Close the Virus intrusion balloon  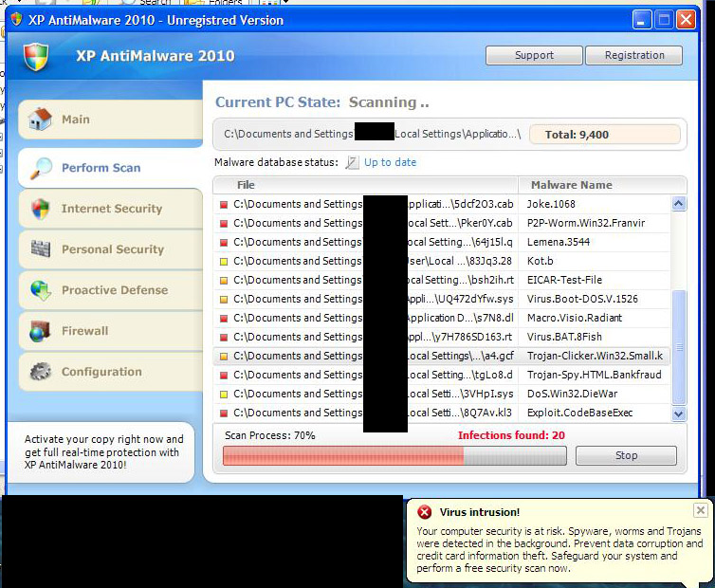tap(701, 510)
